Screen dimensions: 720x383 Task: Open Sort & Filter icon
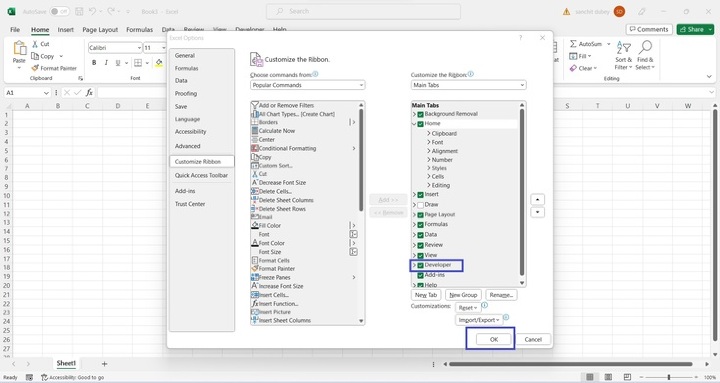(x=624, y=47)
